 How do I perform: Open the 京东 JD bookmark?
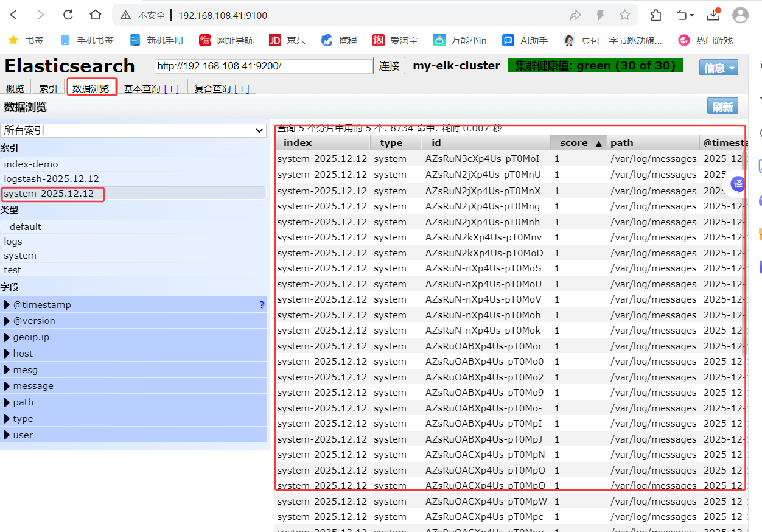pos(287,41)
